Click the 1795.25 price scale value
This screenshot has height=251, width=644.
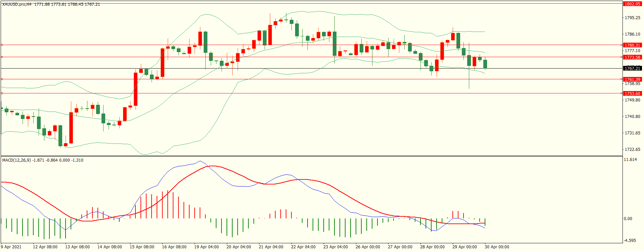click(x=632, y=18)
